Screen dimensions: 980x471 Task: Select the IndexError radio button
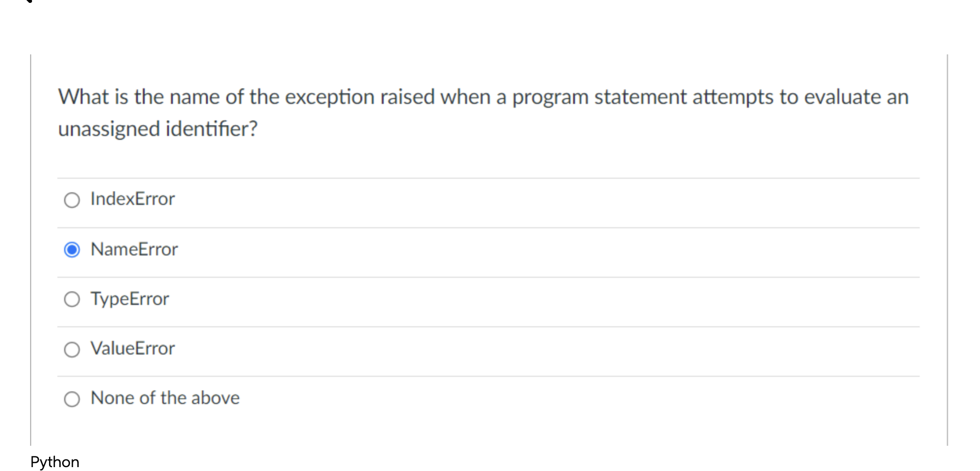point(72,200)
